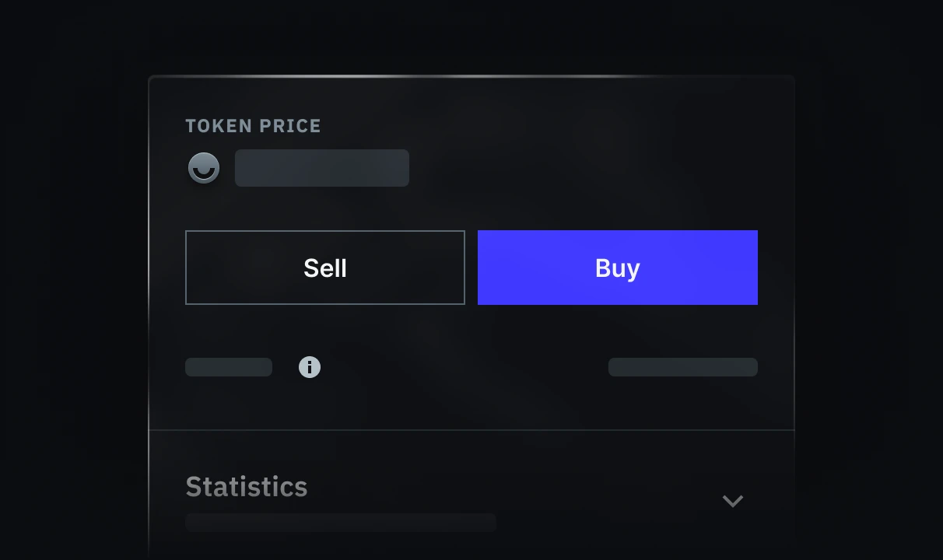
Task: Select the small placeholder bar left of info icon
Action: pos(228,366)
